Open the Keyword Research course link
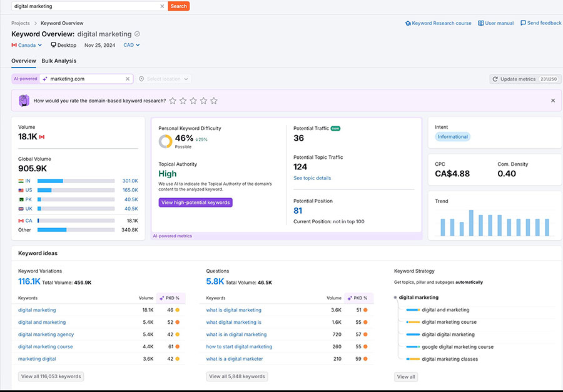 pos(438,23)
